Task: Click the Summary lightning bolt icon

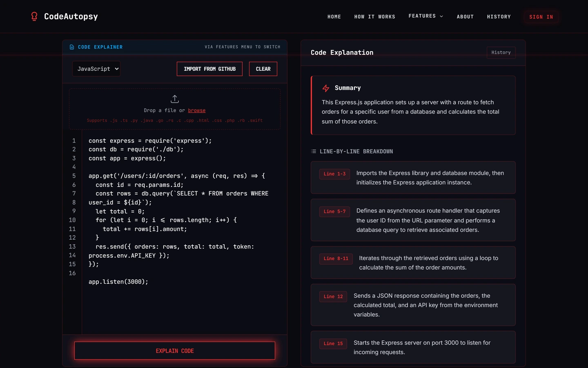Action: coord(326,88)
